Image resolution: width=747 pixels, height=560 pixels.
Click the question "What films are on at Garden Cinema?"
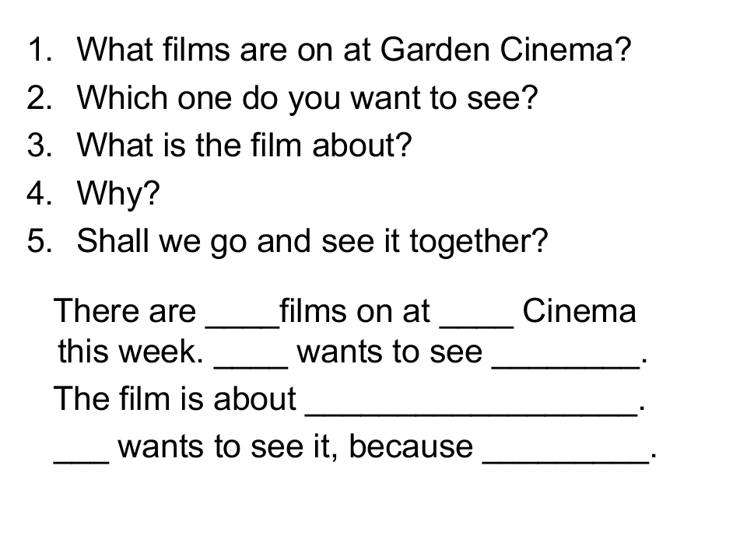click(354, 52)
